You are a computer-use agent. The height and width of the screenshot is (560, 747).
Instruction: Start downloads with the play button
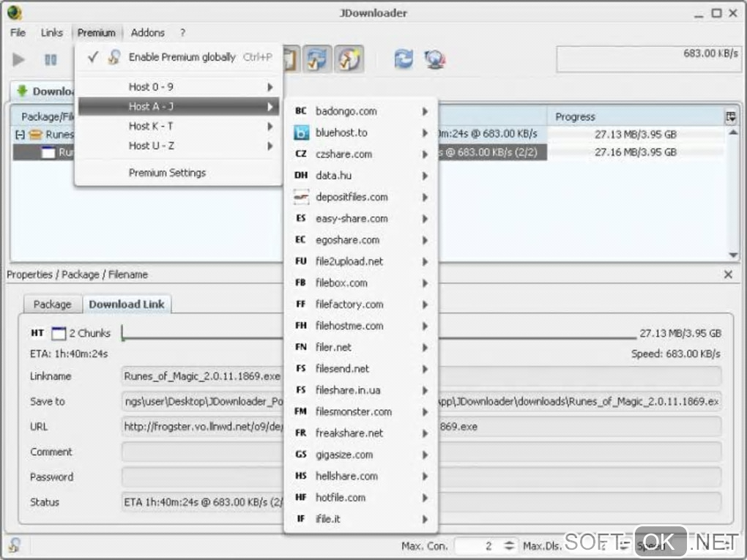coord(18,60)
